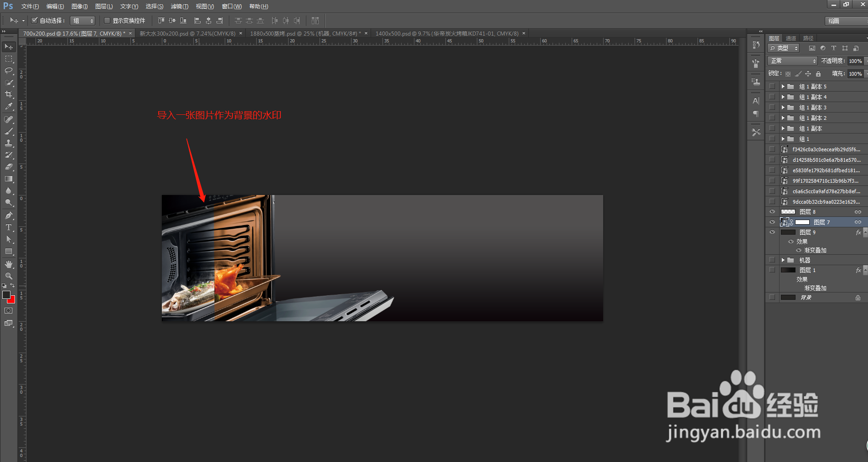Click the red background color swatch
The image size is (868, 462).
click(12, 300)
